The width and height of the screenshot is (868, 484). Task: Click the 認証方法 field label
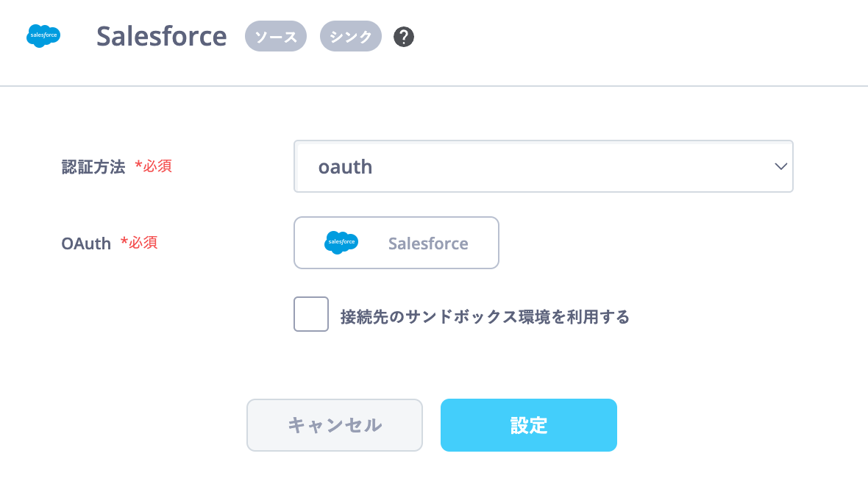pos(93,167)
